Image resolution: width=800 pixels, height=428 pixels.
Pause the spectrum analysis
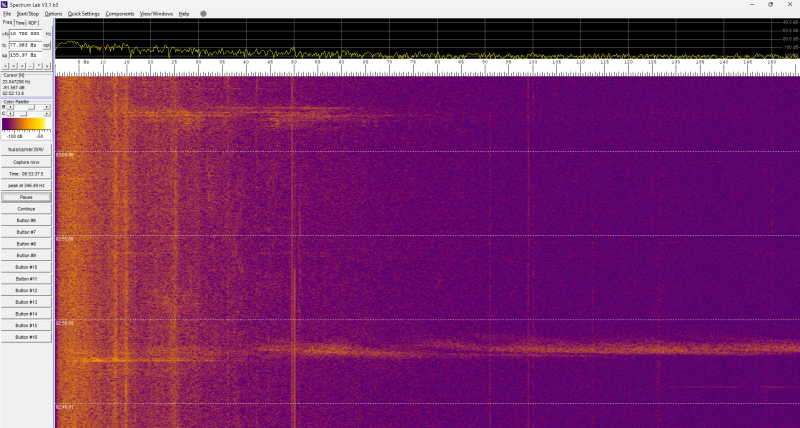pyautogui.click(x=26, y=197)
